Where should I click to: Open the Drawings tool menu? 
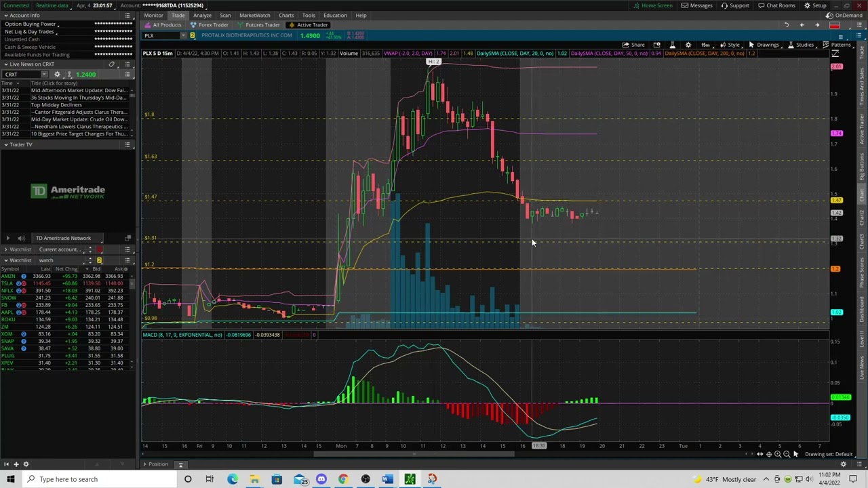point(764,45)
